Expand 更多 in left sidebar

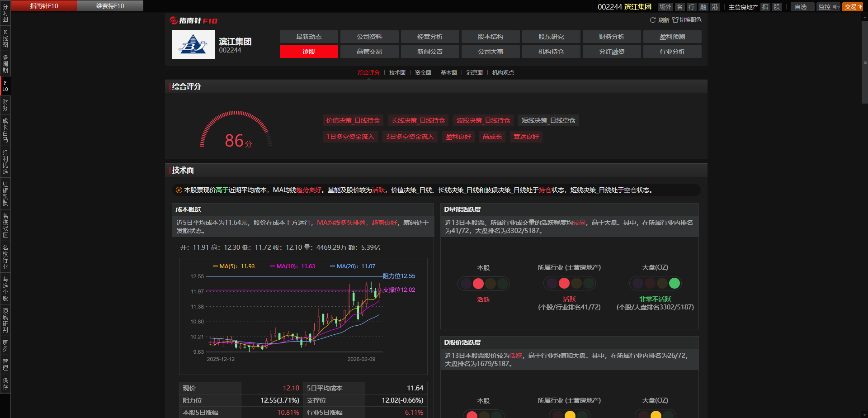5,346
